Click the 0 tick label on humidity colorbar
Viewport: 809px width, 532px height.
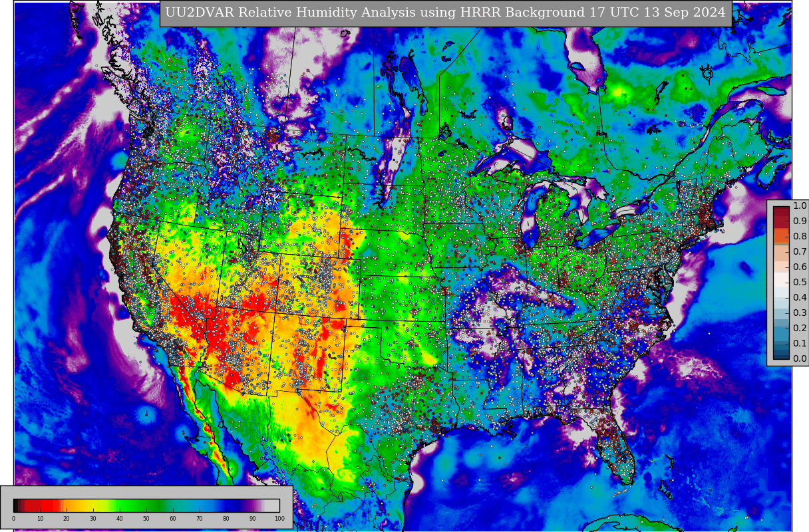click(x=13, y=519)
